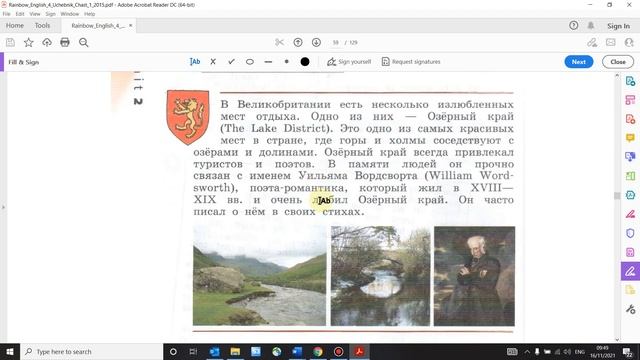Click Sign In
The image size is (640, 360).
coord(618,26)
